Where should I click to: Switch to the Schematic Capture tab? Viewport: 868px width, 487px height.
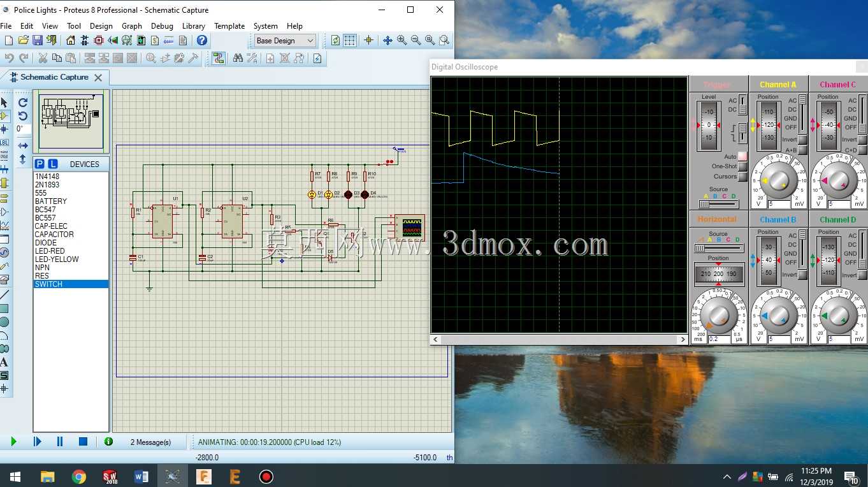[x=54, y=77]
